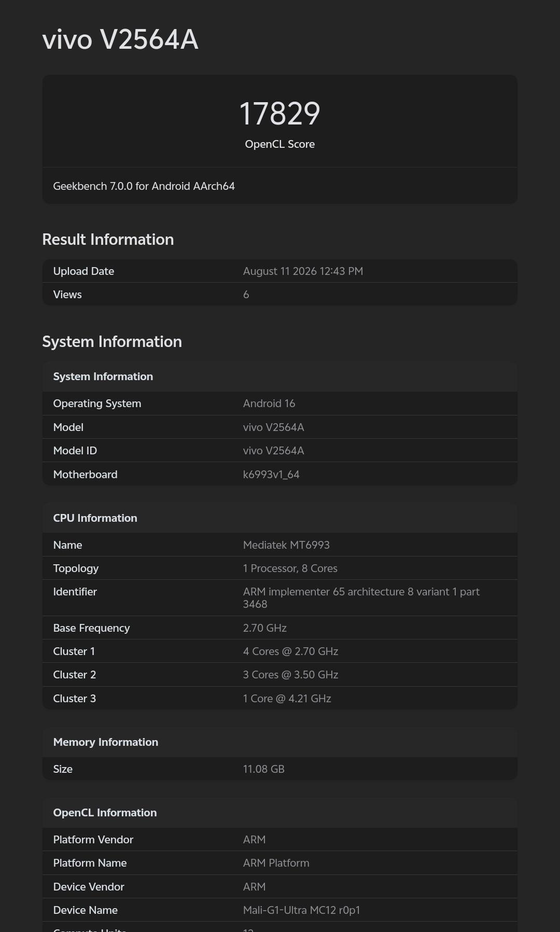Select the Android 16 value

[x=269, y=404]
